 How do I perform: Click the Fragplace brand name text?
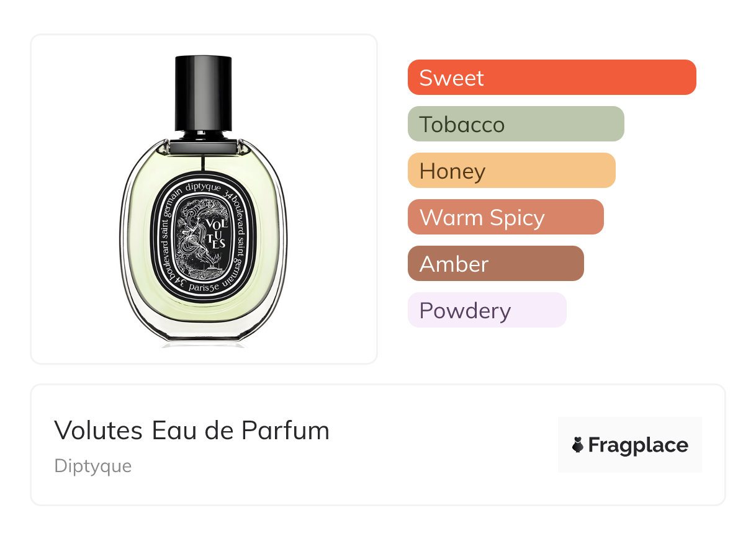[x=638, y=445]
